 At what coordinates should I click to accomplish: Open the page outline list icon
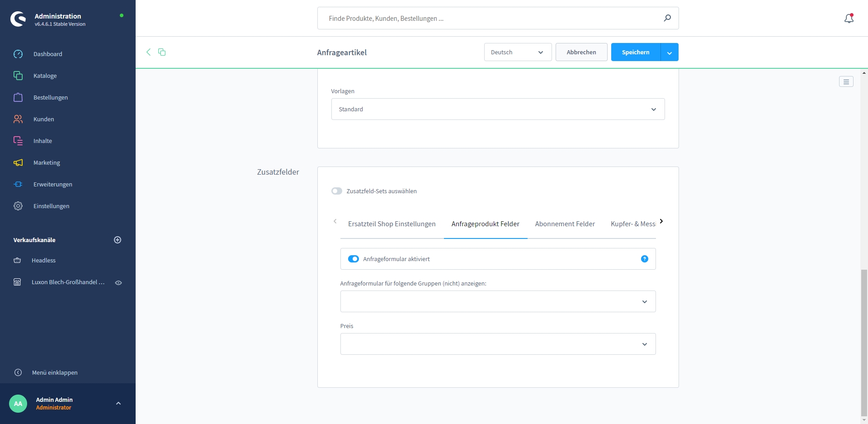[x=846, y=82]
